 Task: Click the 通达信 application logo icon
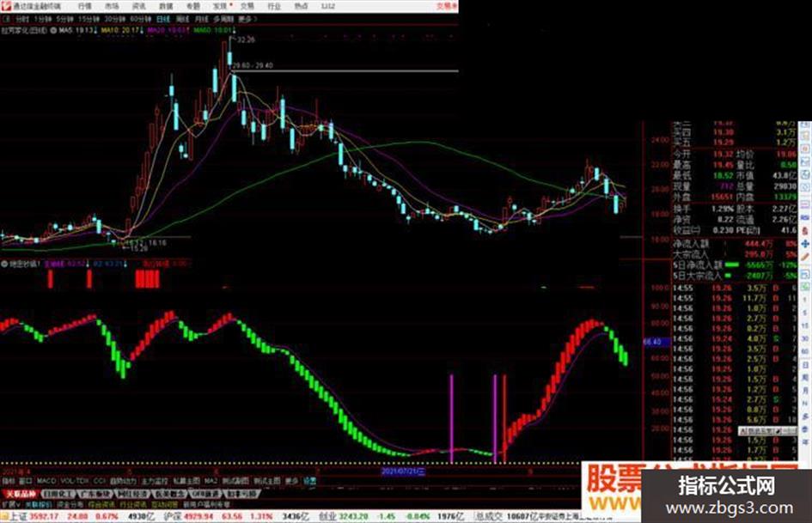pos(6,6)
